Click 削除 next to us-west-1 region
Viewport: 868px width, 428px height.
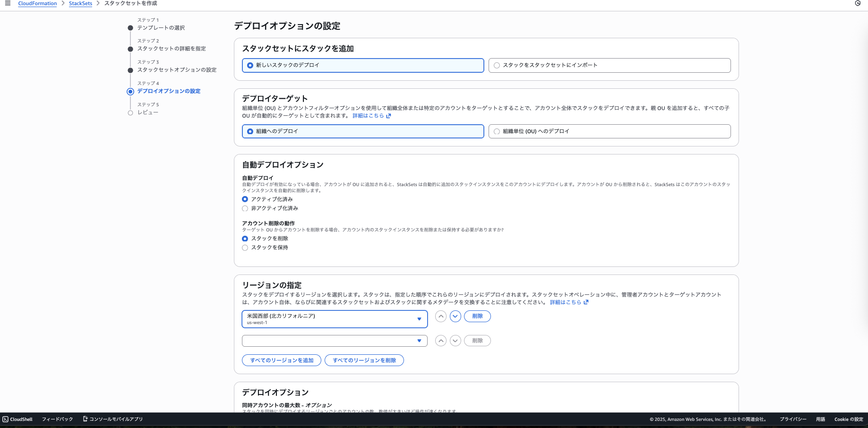[477, 317]
